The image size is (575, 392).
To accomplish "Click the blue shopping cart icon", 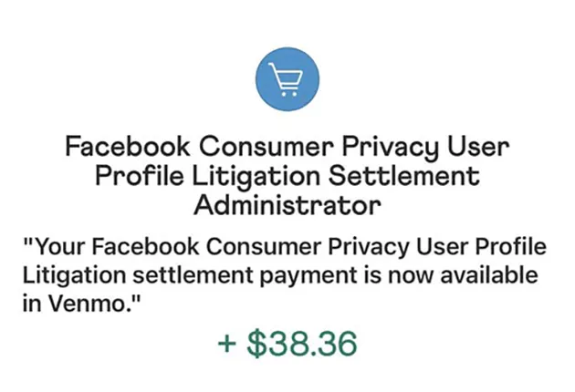I will coord(288,79).
